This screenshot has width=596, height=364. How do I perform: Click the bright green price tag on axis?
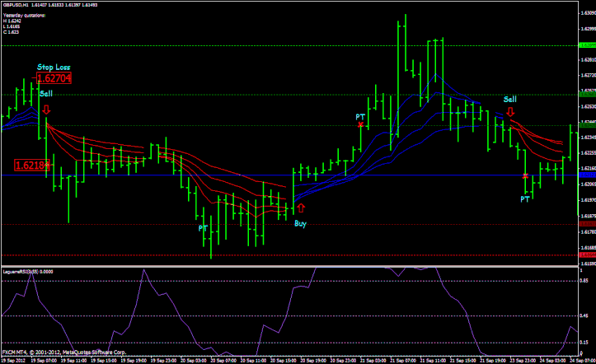pyautogui.click(x=587, y=45)
